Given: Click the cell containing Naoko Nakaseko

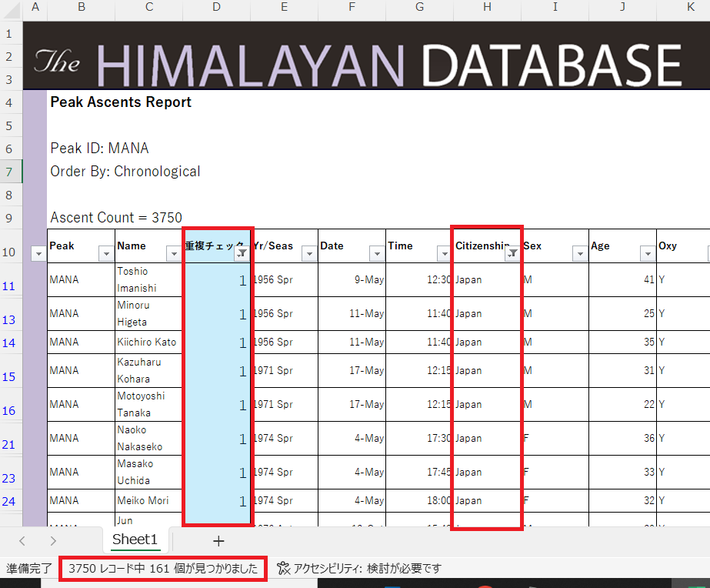Looking at the screenshot, I should 148,438.
